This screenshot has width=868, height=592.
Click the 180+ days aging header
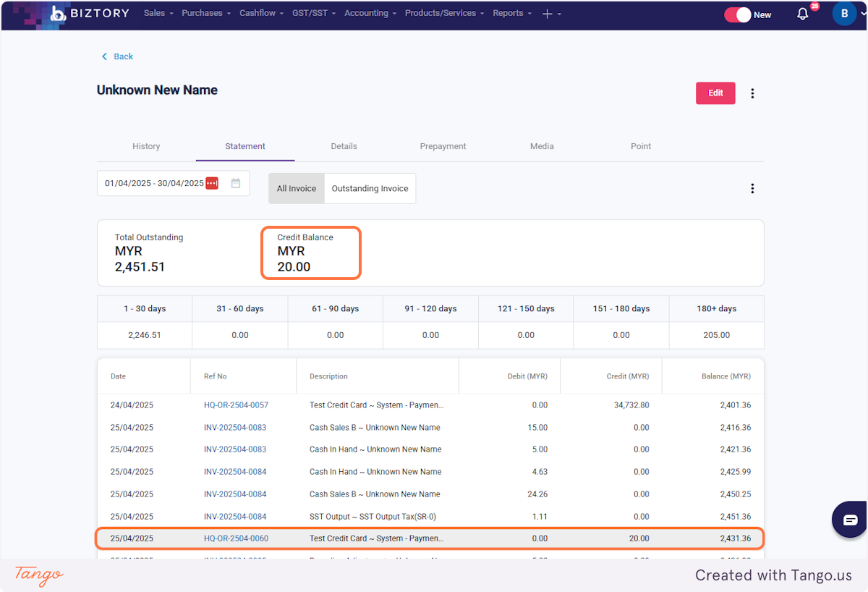717,308
